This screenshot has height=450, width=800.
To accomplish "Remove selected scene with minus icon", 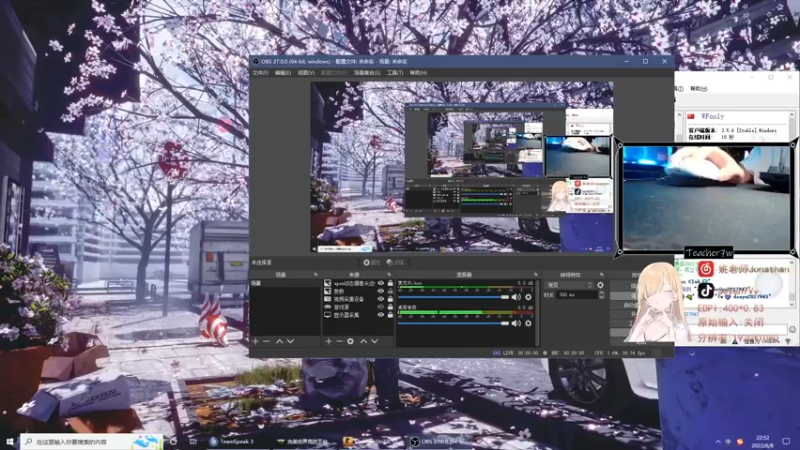I will (266, 341).
